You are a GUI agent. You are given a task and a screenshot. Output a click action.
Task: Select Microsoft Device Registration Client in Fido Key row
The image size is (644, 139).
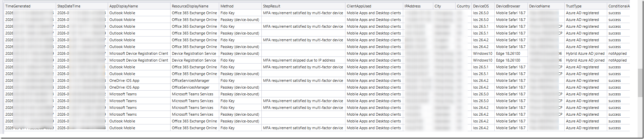138,60
